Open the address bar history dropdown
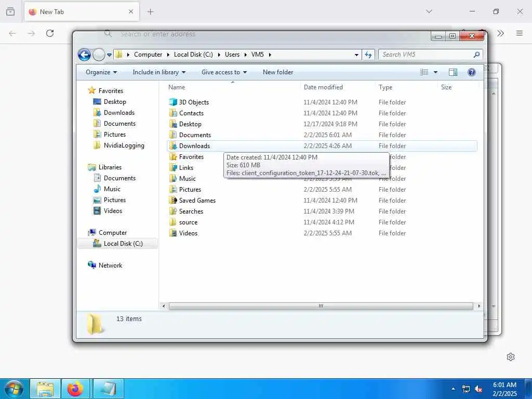The width and height of the screenshot is (532, 399). pos(356,55)
